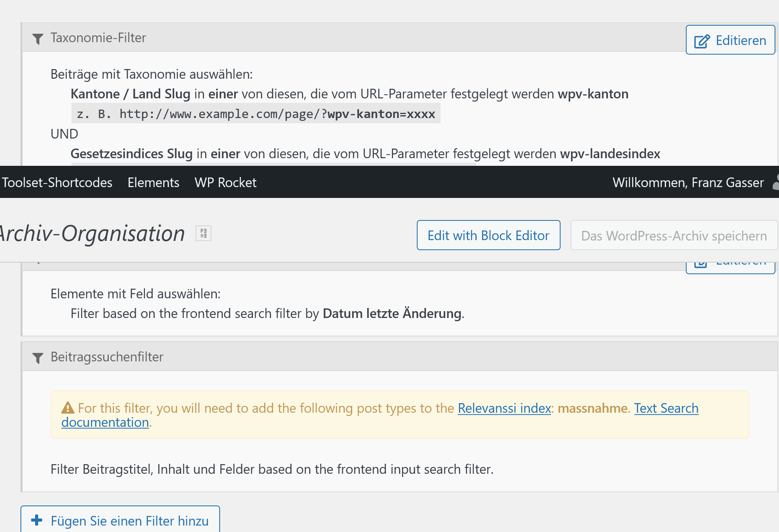Click the warning triangle icon in the notice
Viewport: 779px width, 532px height.
68,408
